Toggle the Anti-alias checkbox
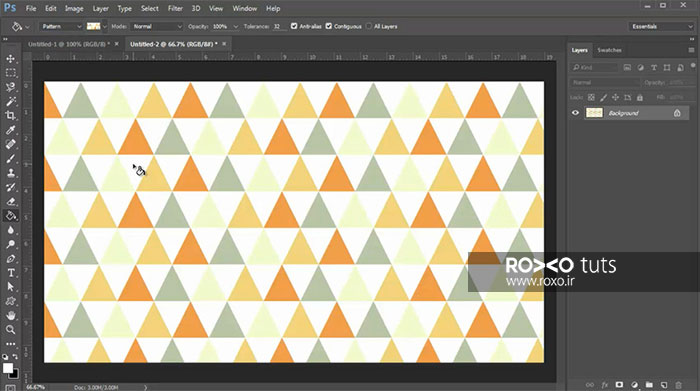The height and width of the screenshot is (391, 700). 294,26
